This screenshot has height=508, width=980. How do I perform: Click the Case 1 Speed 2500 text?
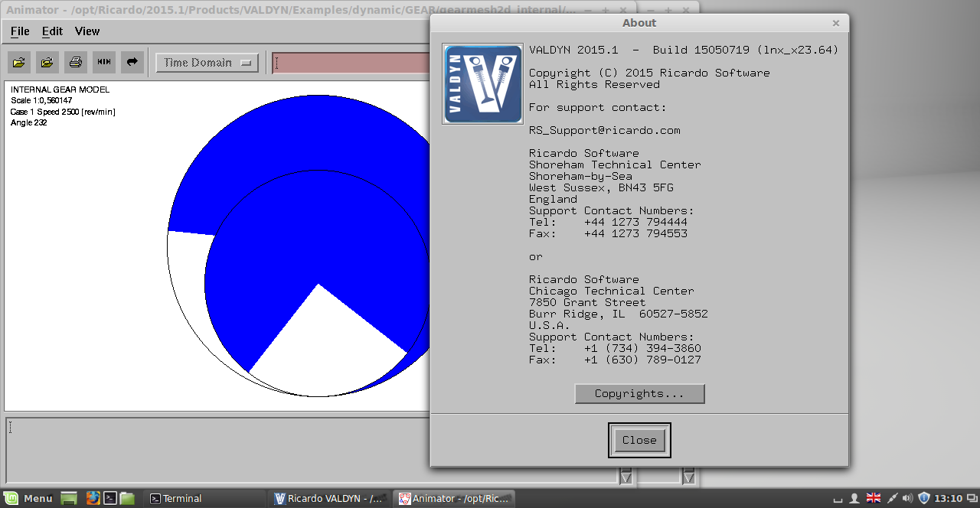click(x=63, y=112)
